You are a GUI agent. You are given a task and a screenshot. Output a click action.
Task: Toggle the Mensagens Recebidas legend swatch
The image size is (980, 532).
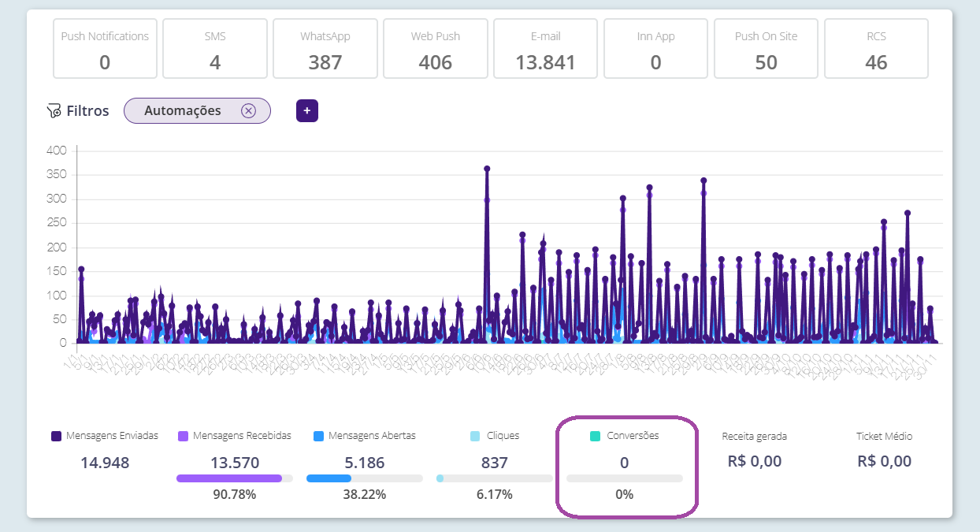183,436
